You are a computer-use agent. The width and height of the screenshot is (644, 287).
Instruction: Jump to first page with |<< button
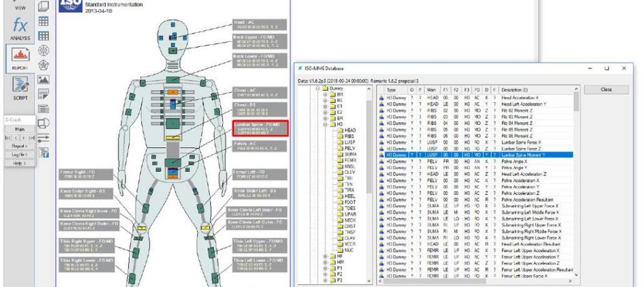[x=7, y=138]
